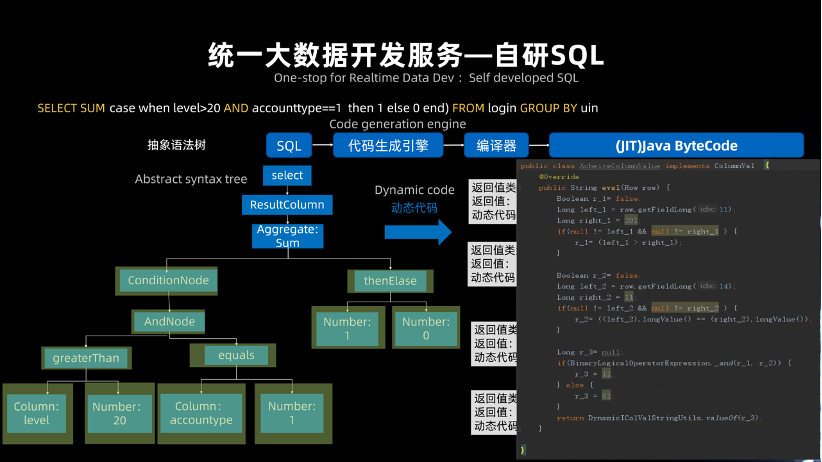Select the (JIT)Java ByteCode bar
The image size is (822, 462).
(x=676, y=145)
